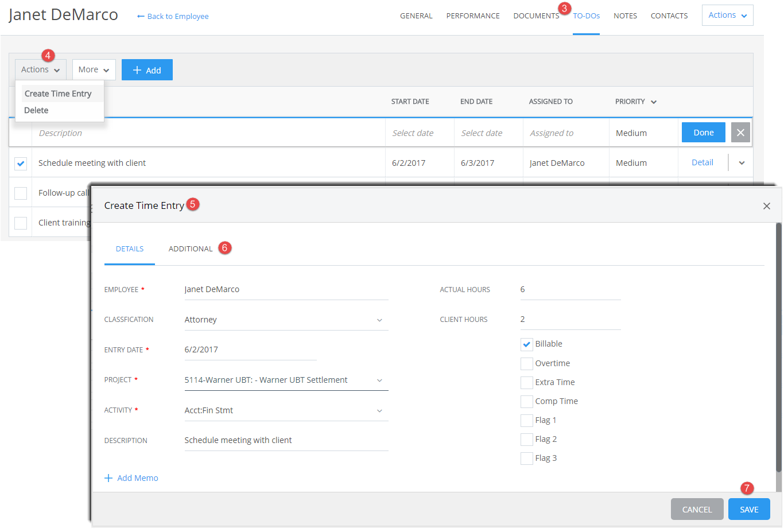Open the Medium priority field in new row

tap(643, 133)
